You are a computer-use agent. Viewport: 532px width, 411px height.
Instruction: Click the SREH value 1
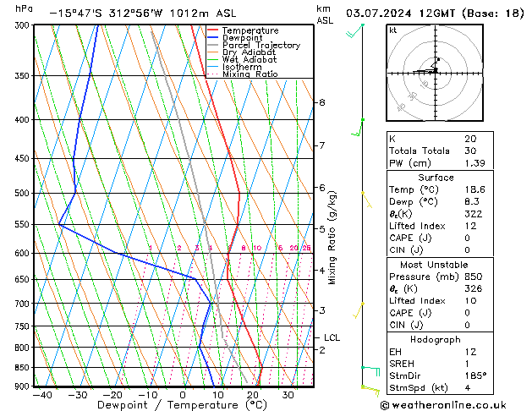click(x=467, y=364)
